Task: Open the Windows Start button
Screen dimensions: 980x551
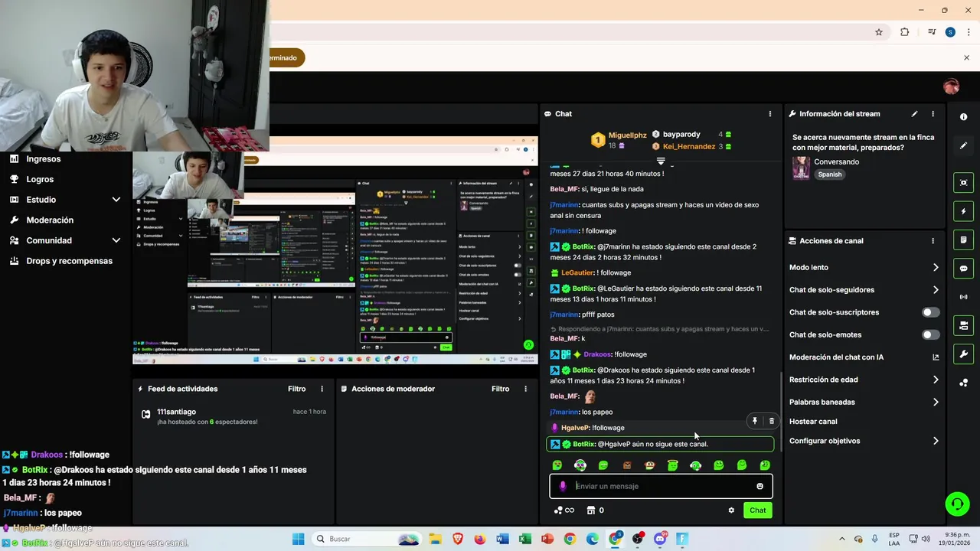Action: click(299, 539)
